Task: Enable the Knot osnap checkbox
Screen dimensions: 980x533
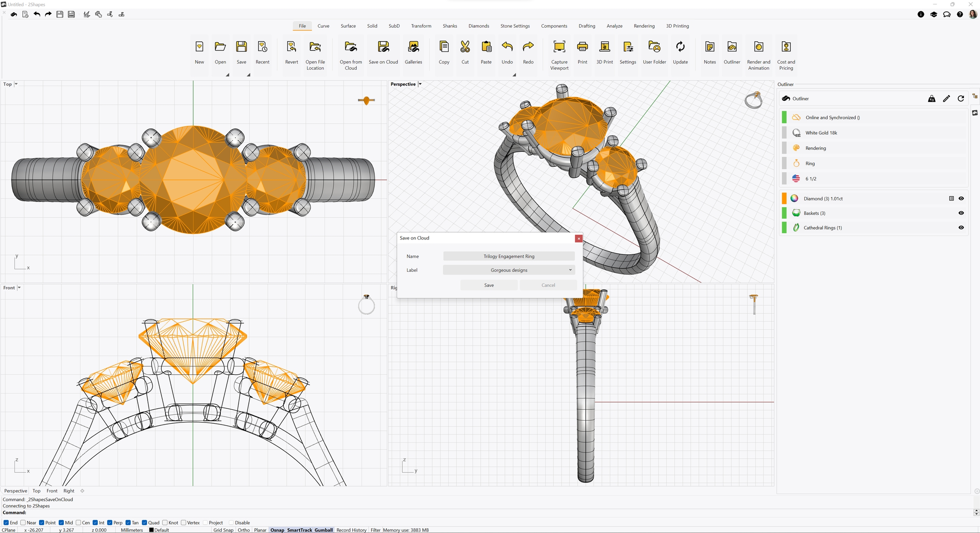Action: [165, 523]
